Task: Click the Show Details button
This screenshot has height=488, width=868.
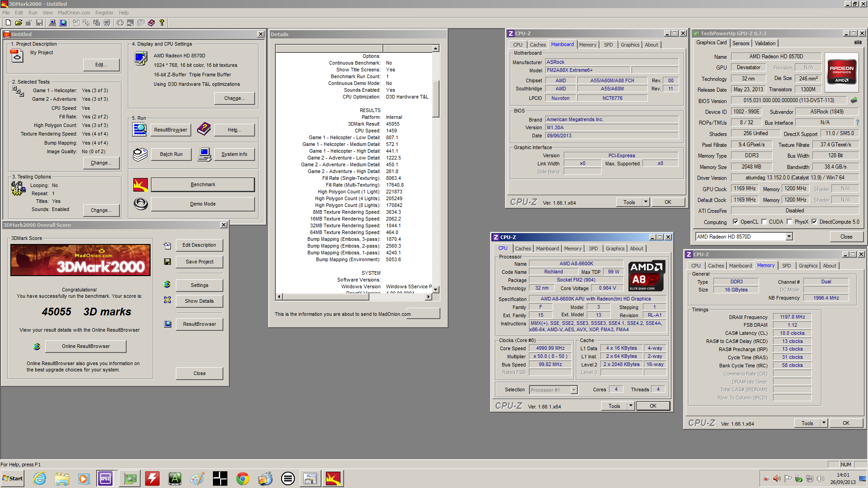Action: (x=199, y=301)
